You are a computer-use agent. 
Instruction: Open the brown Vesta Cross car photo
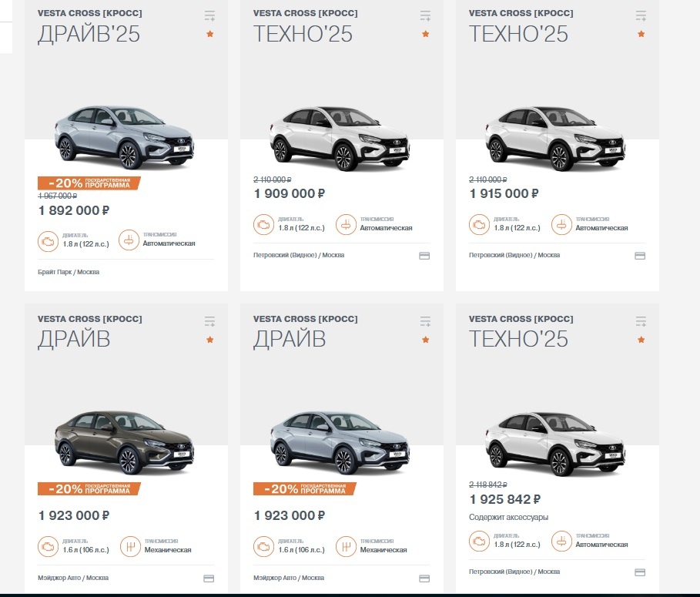[125, 442]
